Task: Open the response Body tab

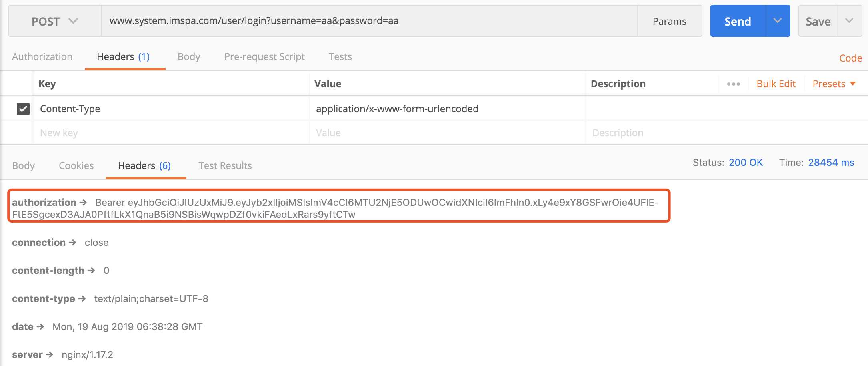Action: 24,166
